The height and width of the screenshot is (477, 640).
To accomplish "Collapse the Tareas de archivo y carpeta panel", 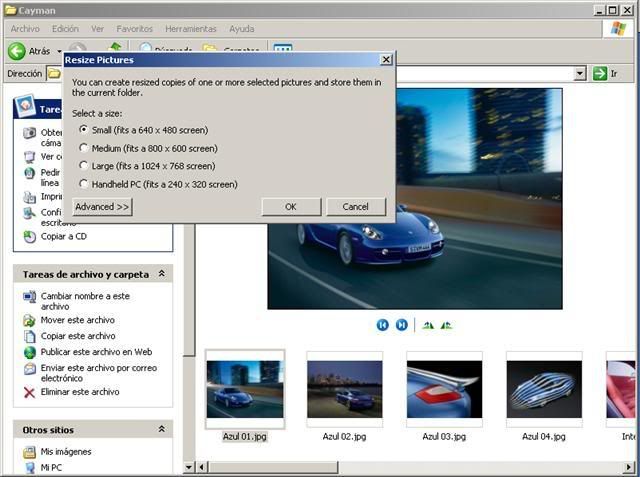I will (162, 274).
